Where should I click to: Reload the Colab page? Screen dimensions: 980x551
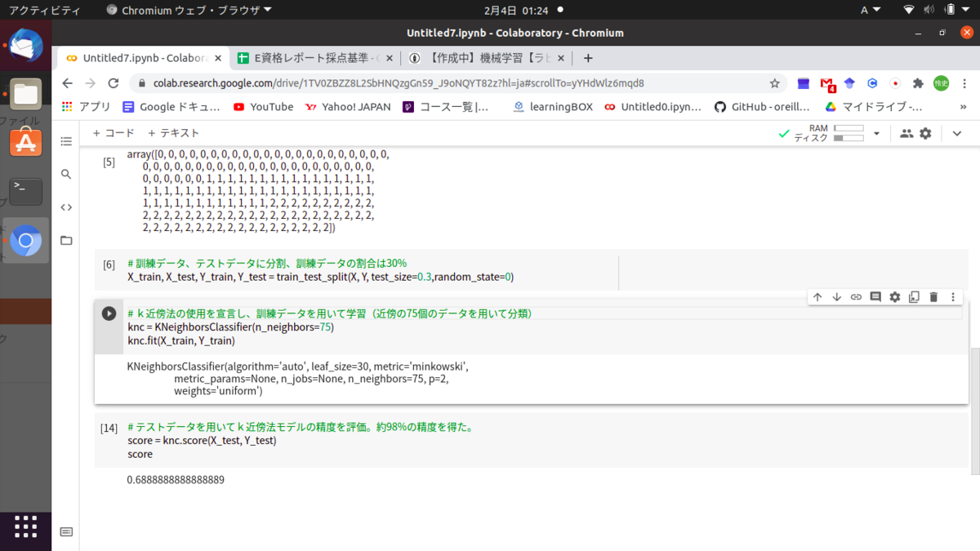114,83
